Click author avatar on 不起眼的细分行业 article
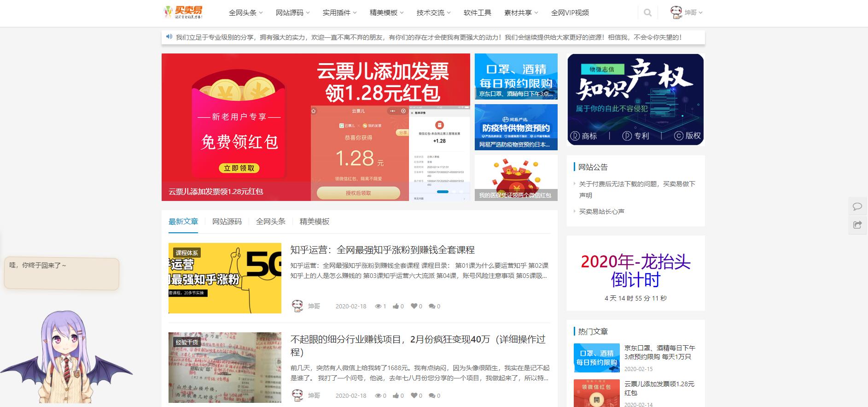The width and height of the screenshot is (868, 407). pyautogui.click(x=297, y=395)
